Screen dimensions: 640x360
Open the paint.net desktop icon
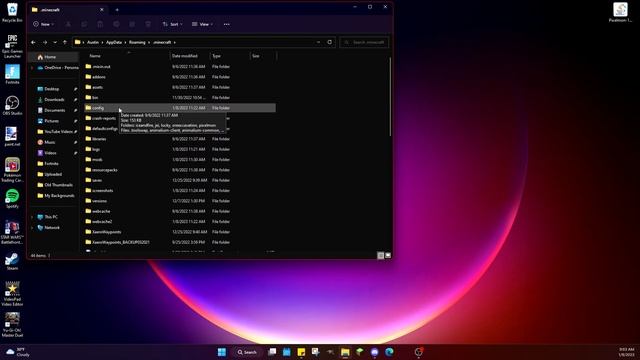click(12, 136)
